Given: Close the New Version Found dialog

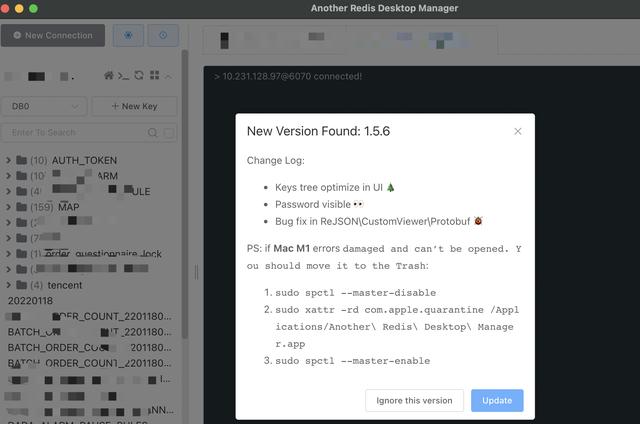Looking at the screenshot, I should (x=518, y=131).
